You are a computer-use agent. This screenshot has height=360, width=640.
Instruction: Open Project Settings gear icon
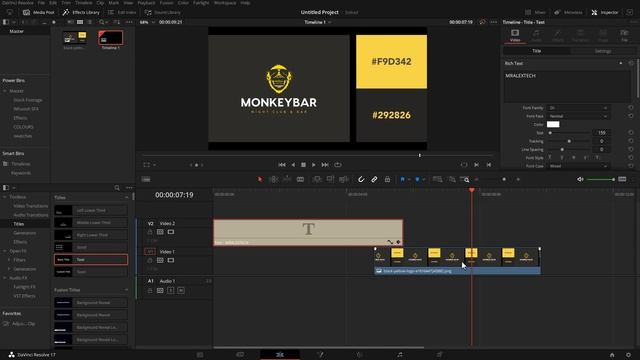point(628,355)
